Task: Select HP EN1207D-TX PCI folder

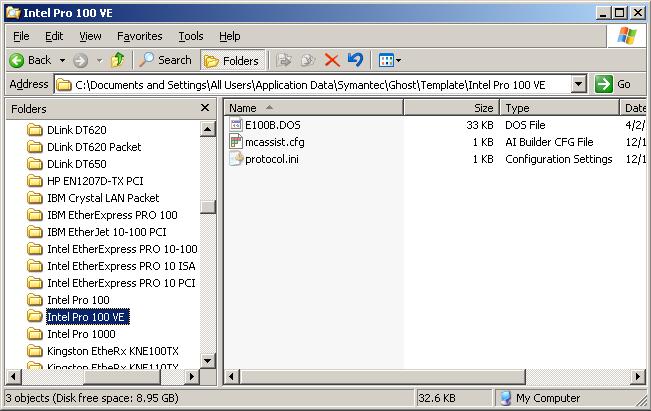Action: (95, 181)
